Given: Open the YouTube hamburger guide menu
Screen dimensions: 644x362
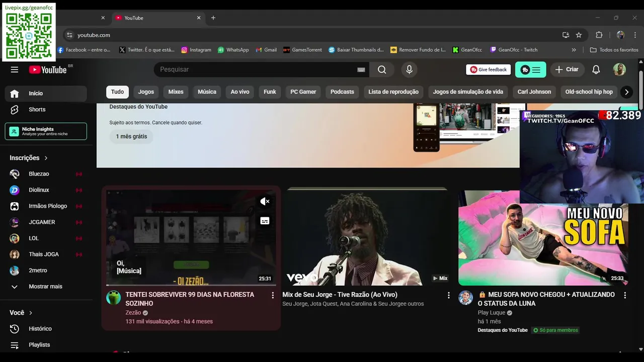Looking at the screenshot, I should 15,69.
